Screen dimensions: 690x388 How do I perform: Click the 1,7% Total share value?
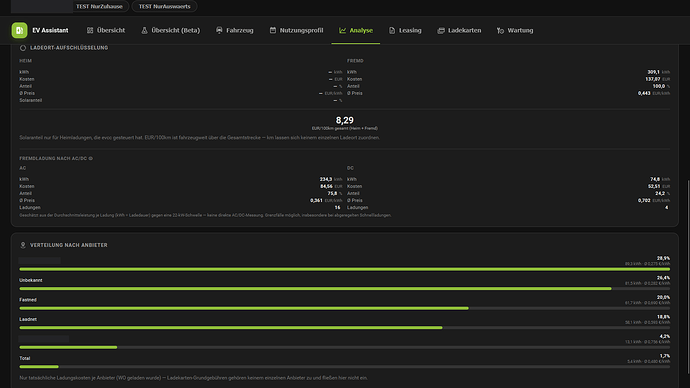pyautogui.click(x=664, y=356)
